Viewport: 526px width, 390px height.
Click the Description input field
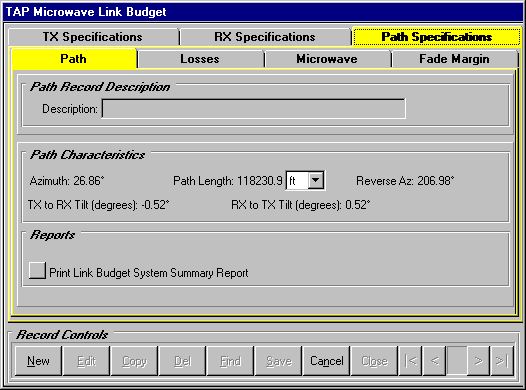pos(254,108)
